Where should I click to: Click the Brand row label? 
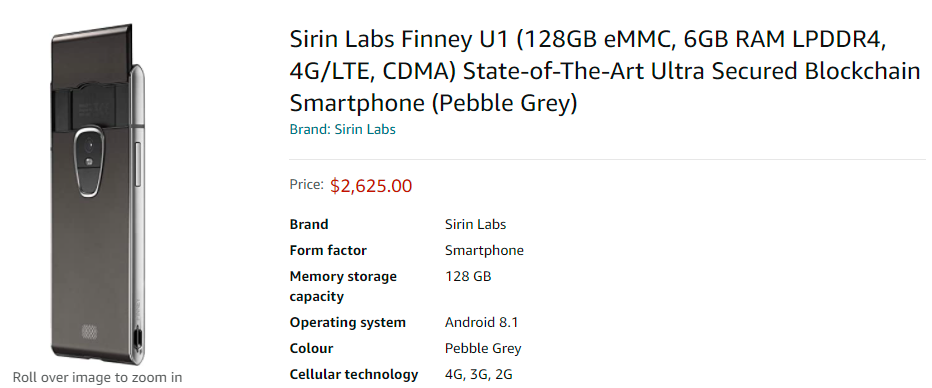tap(308, 225)
